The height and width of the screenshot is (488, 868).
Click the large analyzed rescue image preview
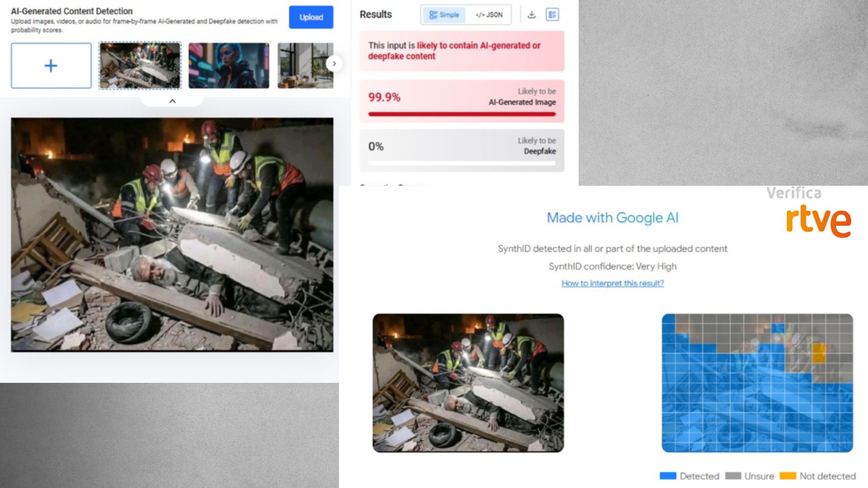tap(172, 234)
